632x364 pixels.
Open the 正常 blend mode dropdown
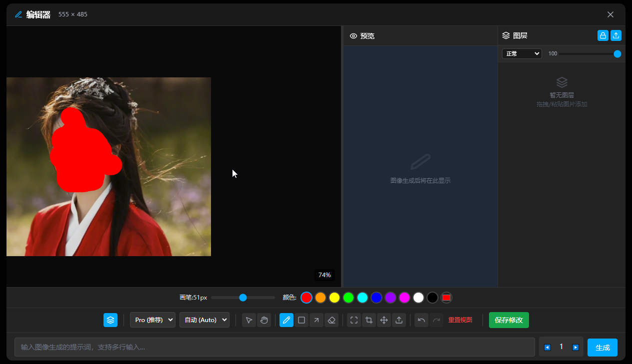coord(521,53)
